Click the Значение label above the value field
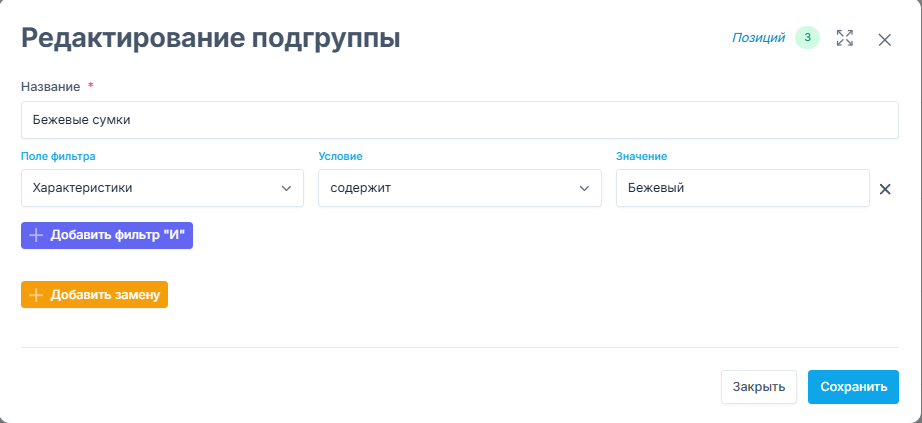The height and width of the screenshot is (423, 922). click(642, 156)
